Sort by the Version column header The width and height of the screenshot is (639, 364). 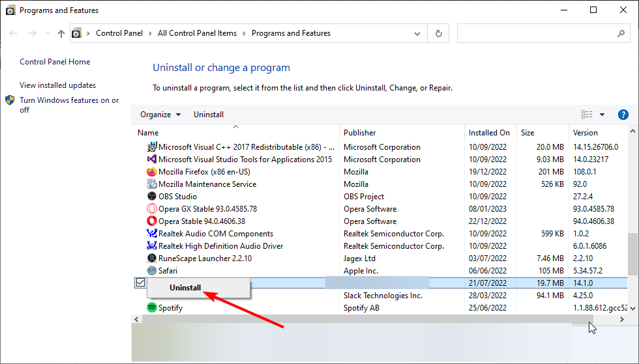click(x=586, y=133)
